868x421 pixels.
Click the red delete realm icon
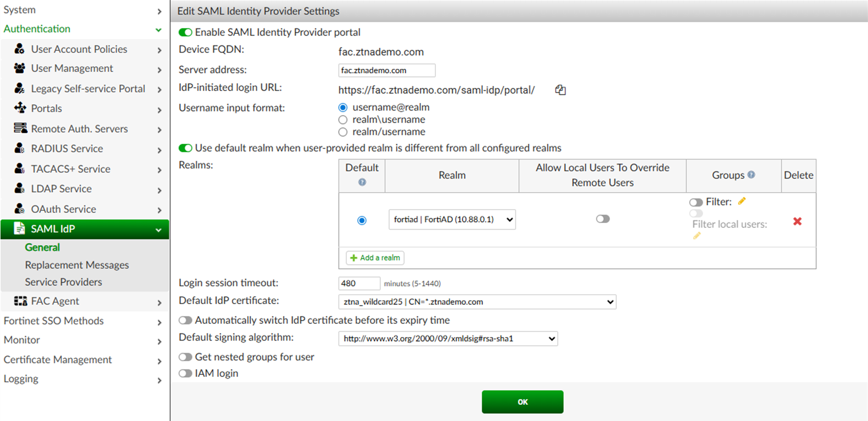[x=797, y=221]
